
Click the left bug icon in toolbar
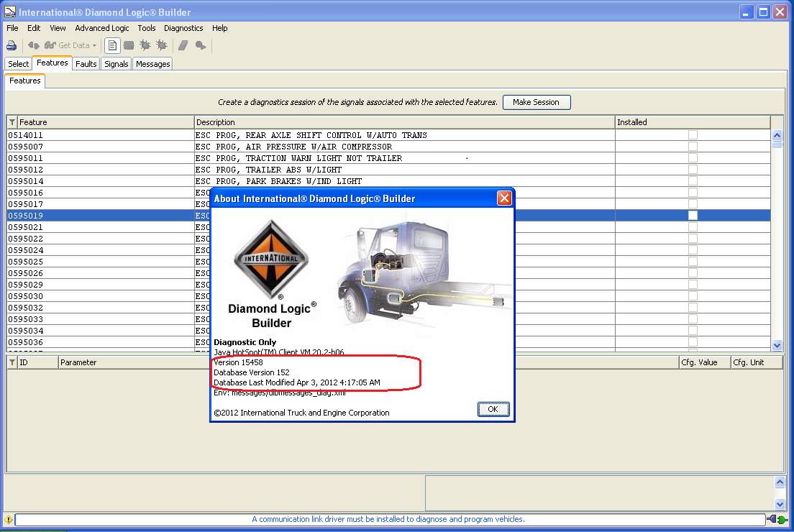point(145,45)
